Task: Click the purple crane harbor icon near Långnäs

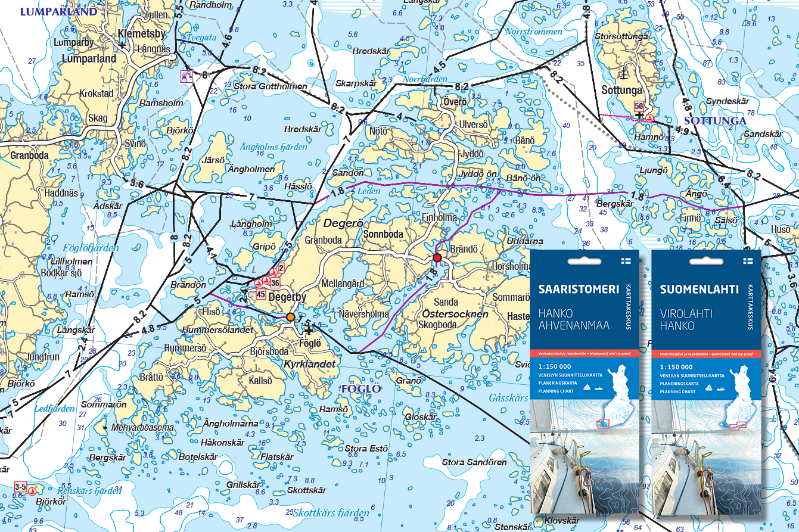Action: (187, 76)
